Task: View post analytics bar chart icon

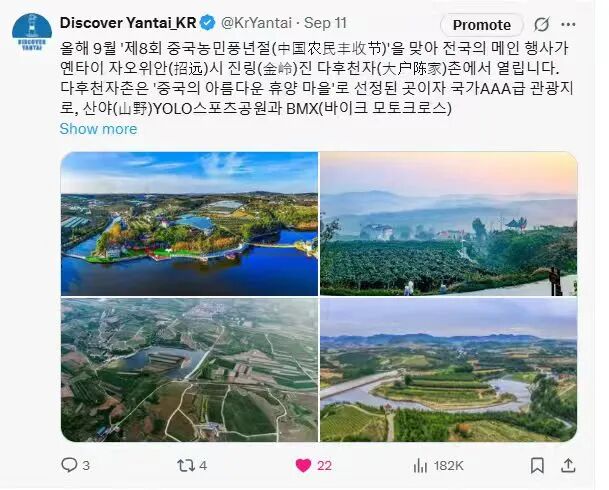Action: pos(420,465)
